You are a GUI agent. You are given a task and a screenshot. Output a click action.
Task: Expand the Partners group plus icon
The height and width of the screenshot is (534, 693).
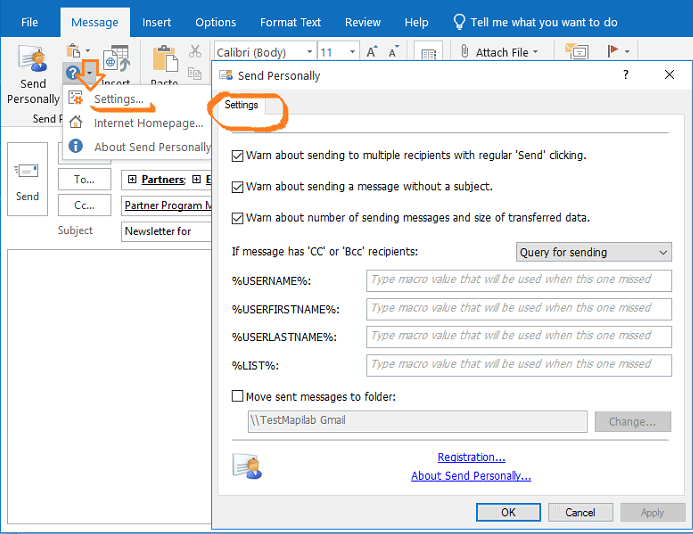coord(132,179)
